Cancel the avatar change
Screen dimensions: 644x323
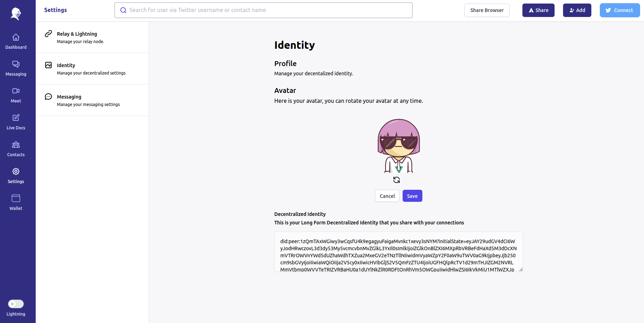point(387,196)
